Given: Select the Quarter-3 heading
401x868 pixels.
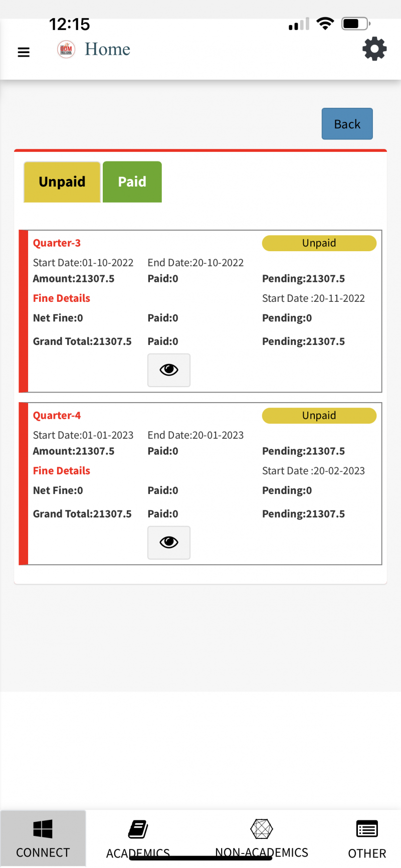Looking at the screenshot, I should click(x=57, y=243).
